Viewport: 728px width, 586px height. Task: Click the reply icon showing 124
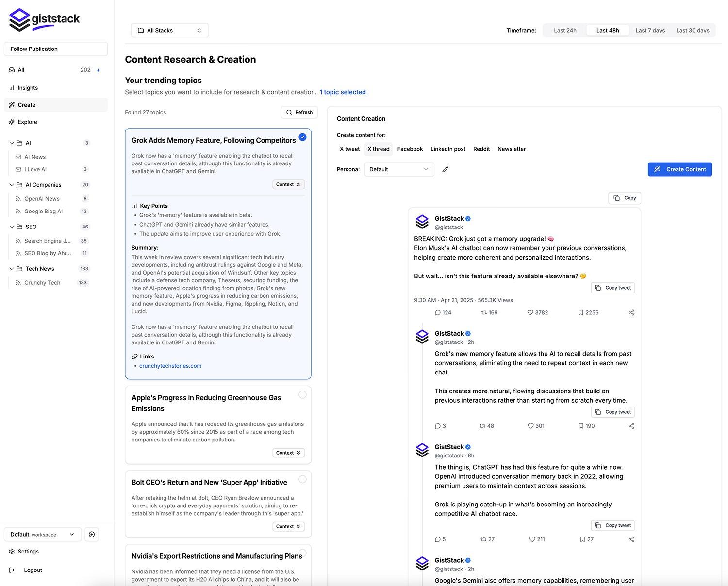[437, 313]
